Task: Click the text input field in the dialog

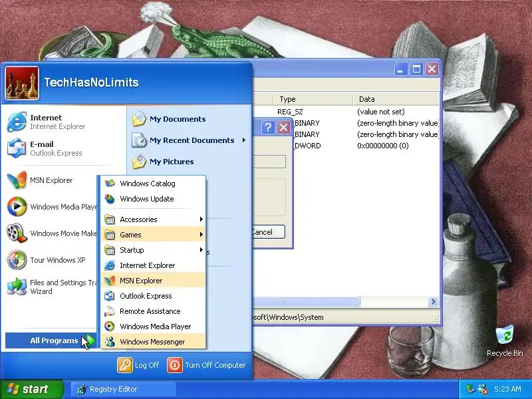Action: click(269, 162)
